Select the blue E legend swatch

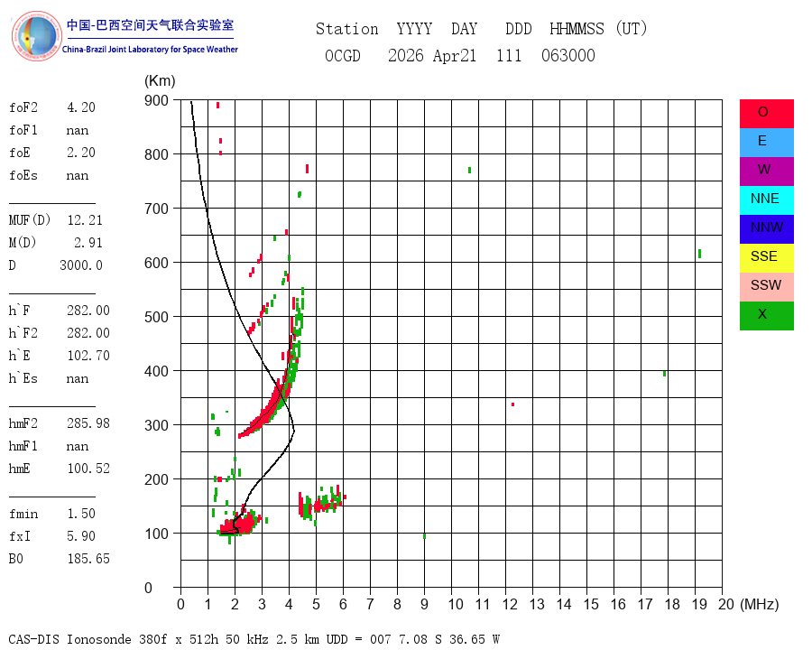point(766,143)
